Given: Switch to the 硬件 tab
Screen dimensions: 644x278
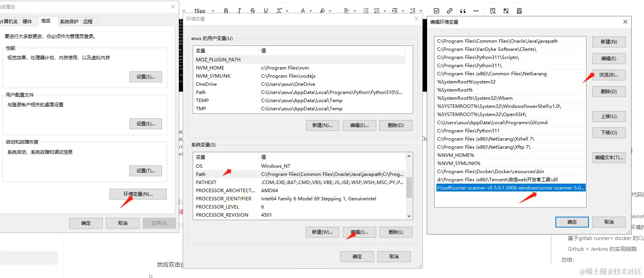Looking at the screenshot, I should [x=27, y=21].
